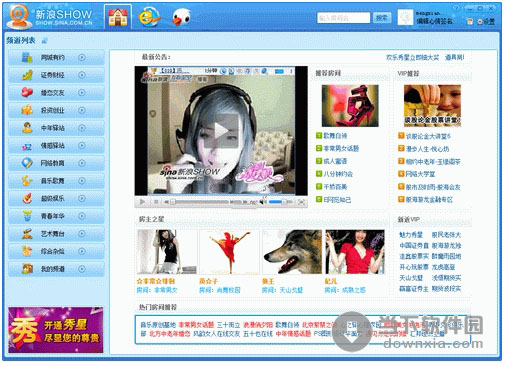Open the home page house icon
Screen dimensions: 507x366
click(117, 17)
